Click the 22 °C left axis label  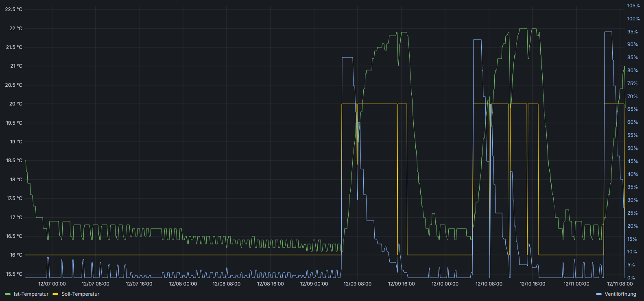[x=16, y=29]
